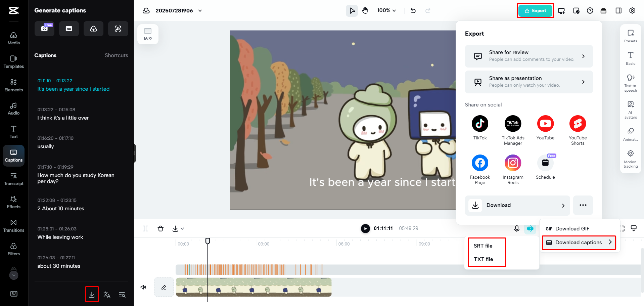Open the help question mark icon
This screenshot has width=644, height=306.
pyautogui.click(x=590, y=10)
